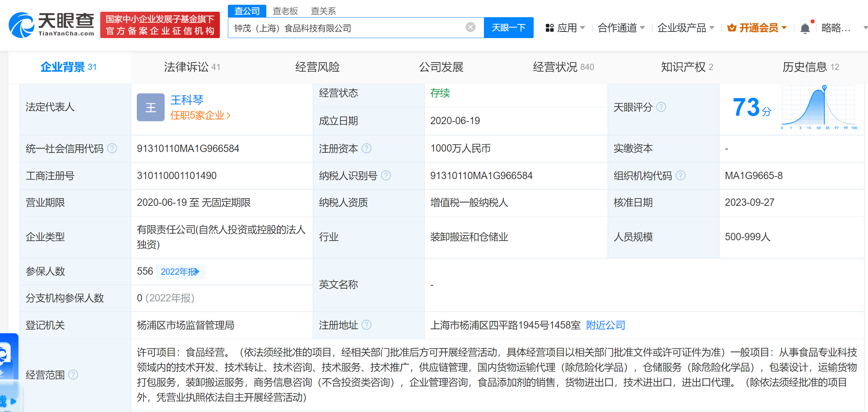Image resolution: width=868 pixels, height=412 pixels.
Task: Expand the 开通会员 dropdown arrow
Action: click(x=784, y=28)
